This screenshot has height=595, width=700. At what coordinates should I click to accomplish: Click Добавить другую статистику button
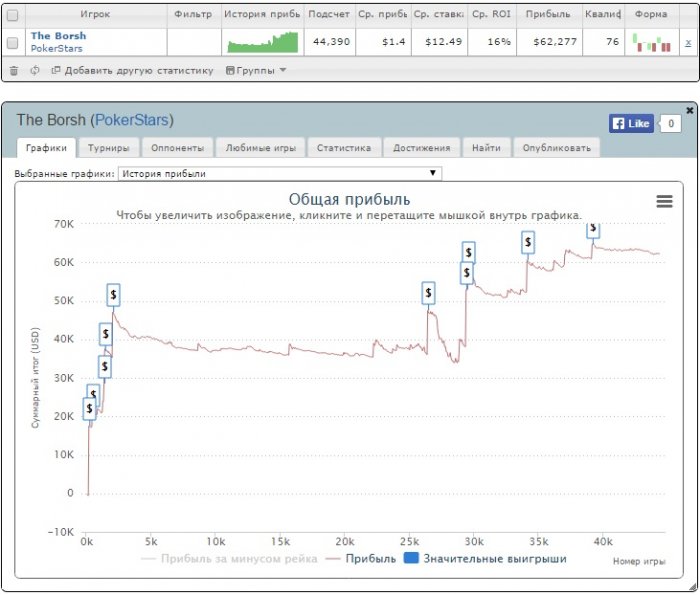click(133, 71)
